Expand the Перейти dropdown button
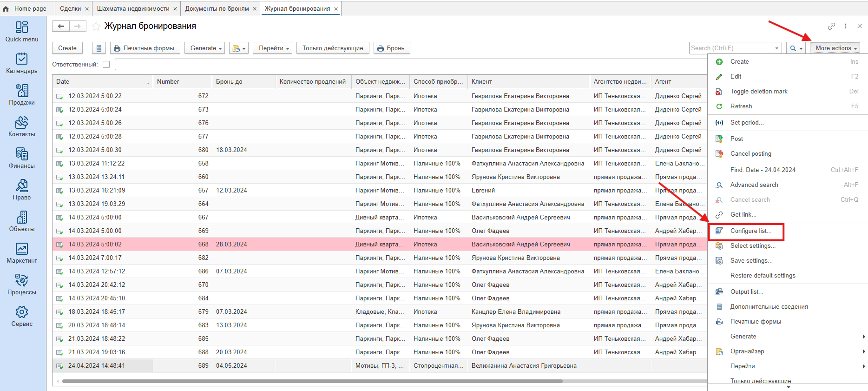The image size is (868, 391). [273, 48]
